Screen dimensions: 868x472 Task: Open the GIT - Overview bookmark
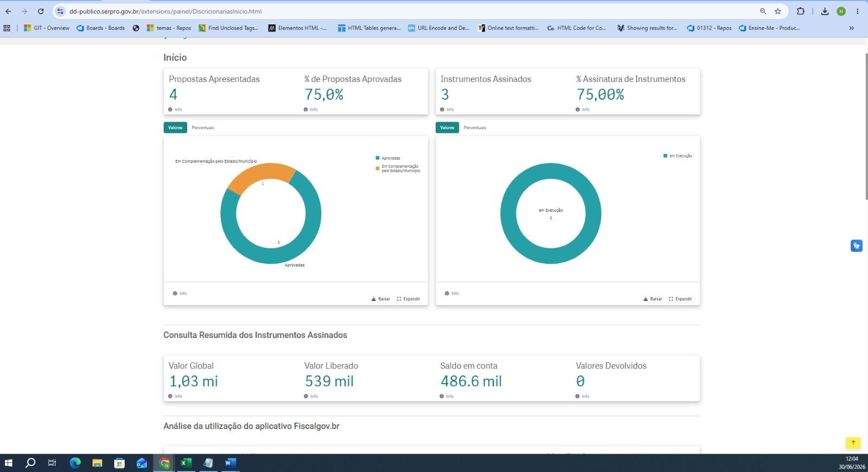pos(47,28)
